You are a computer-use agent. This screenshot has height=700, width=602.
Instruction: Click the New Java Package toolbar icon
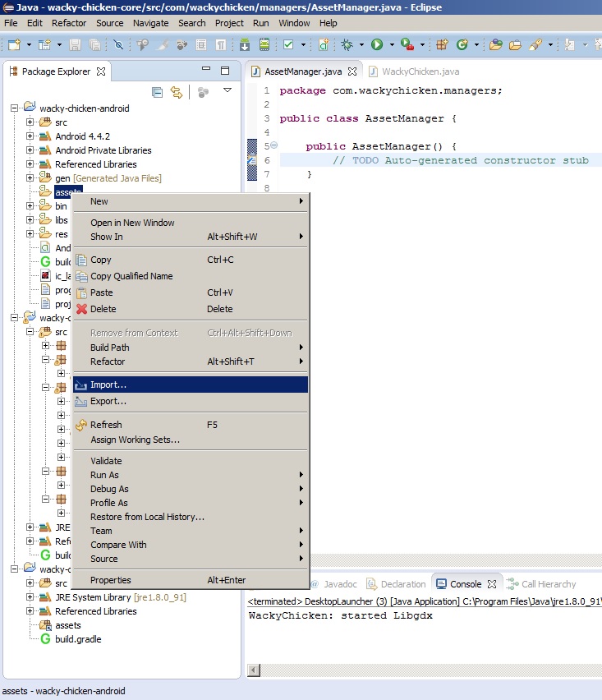(x=442, y=44)
